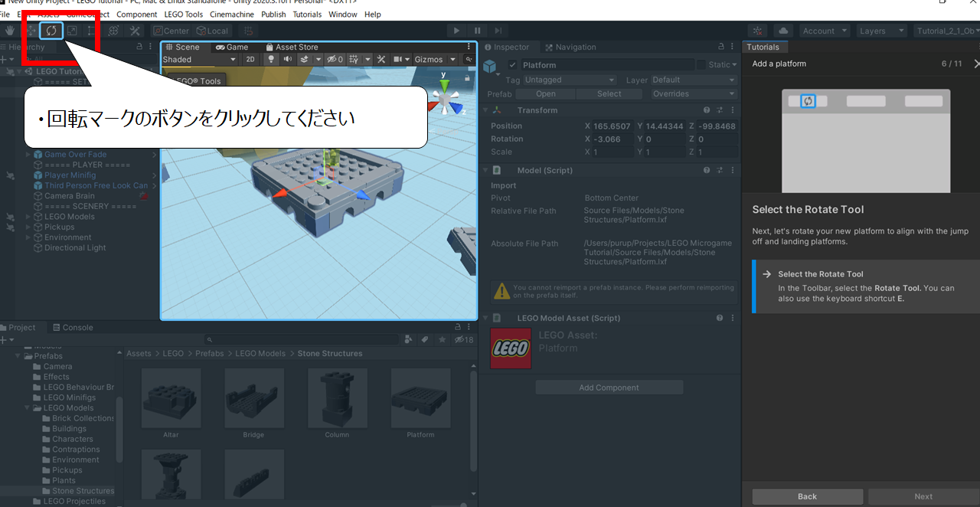Click the Project panel search field

(x=302, y=339)
